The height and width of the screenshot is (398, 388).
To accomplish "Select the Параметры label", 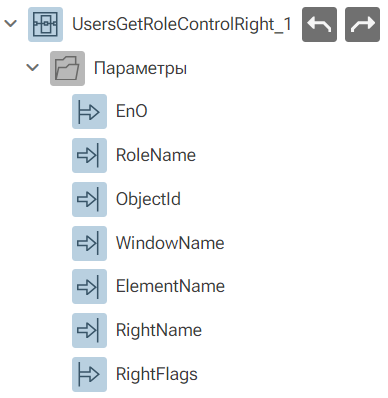I will [x=140, y=69].
